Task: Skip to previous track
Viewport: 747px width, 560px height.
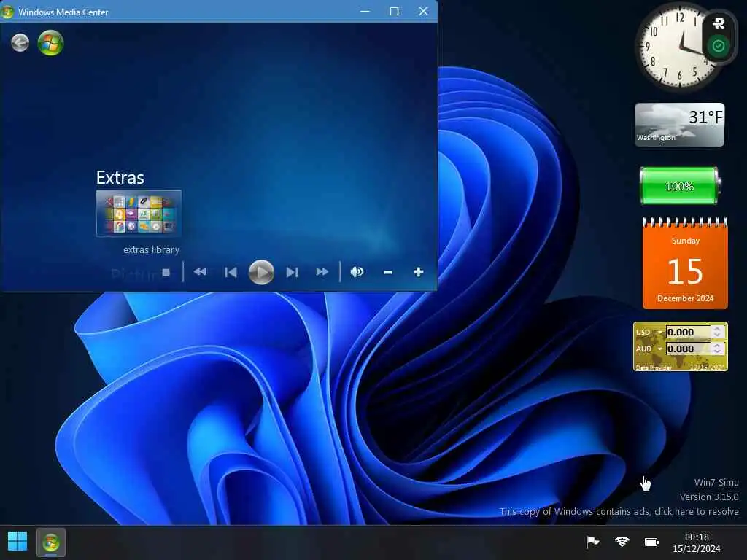Action: click(231, 273)
